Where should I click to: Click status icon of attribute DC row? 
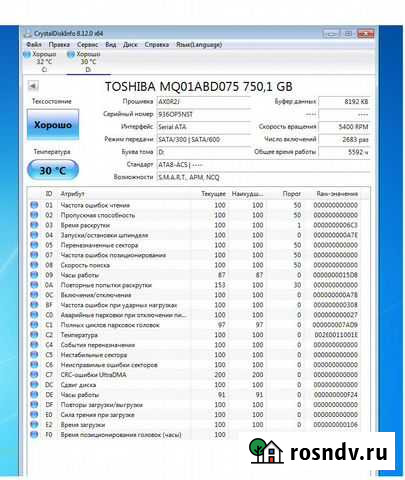[34, 385]
